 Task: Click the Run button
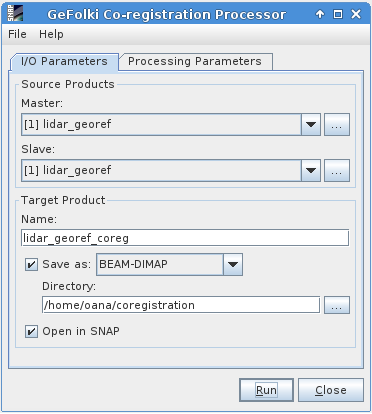pyautogui.click(x=266, y=390)
